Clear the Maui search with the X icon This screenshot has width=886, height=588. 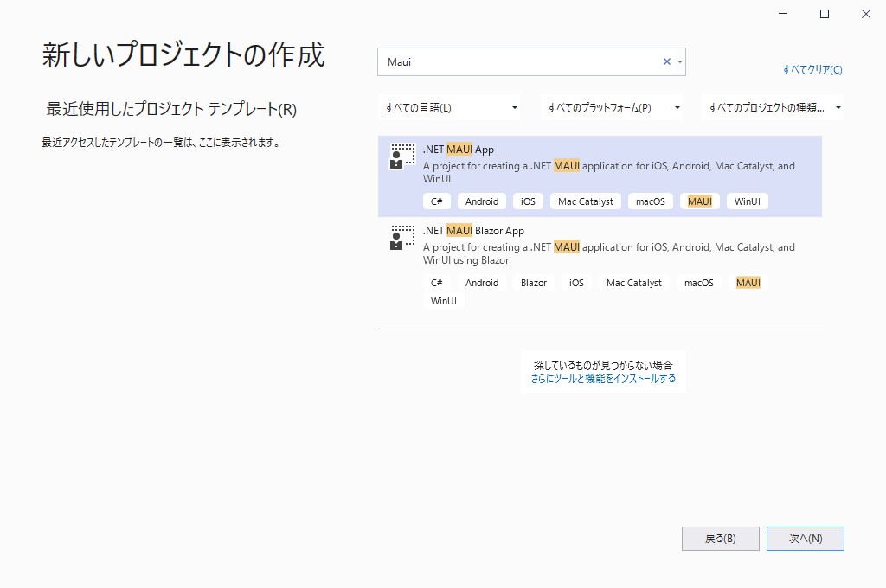tap(666, 61)
